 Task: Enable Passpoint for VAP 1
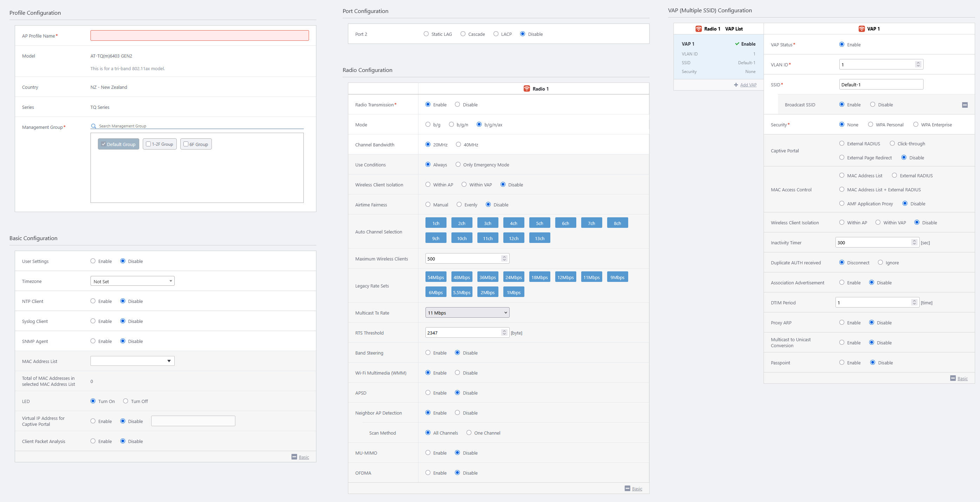(x=842, y=363)
